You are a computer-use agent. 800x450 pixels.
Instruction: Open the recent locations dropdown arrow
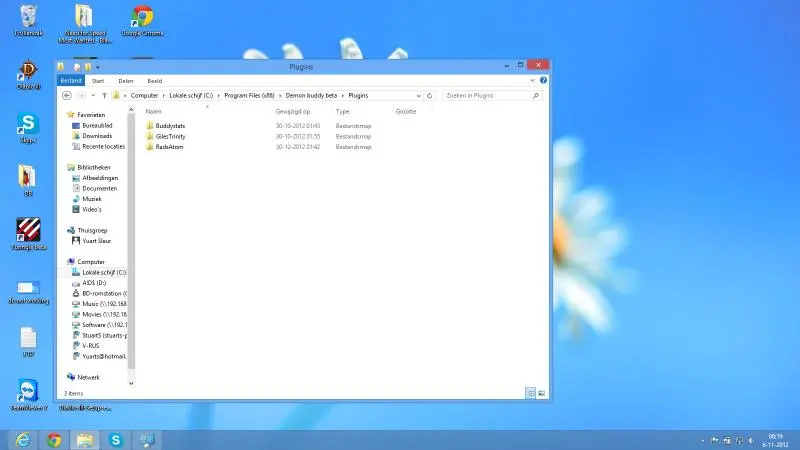[92, 96]
